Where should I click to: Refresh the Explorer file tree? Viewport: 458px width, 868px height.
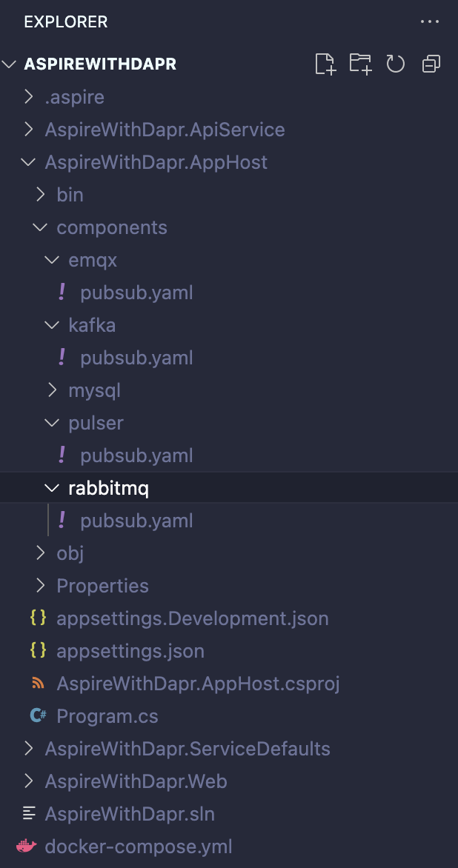click(396, 64)
